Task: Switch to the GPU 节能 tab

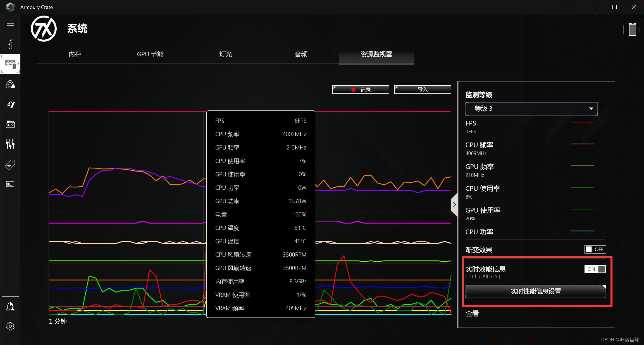Action: point(150,54)
